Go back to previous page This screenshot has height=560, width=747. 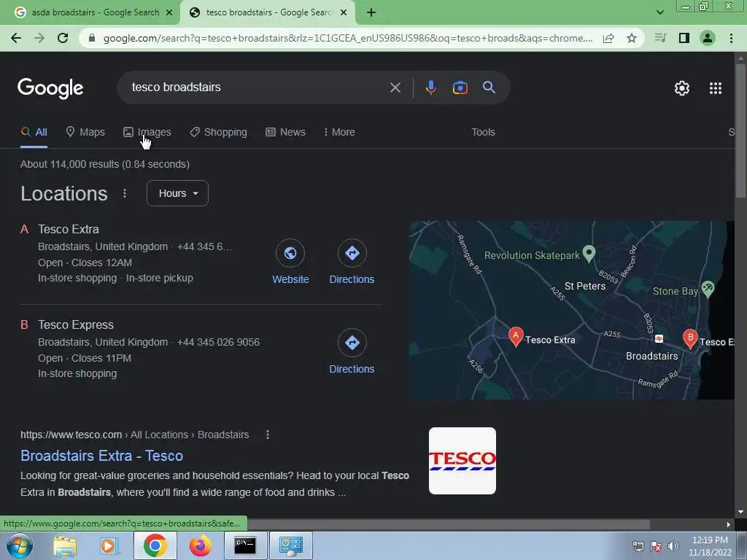[x=16, y=38]
